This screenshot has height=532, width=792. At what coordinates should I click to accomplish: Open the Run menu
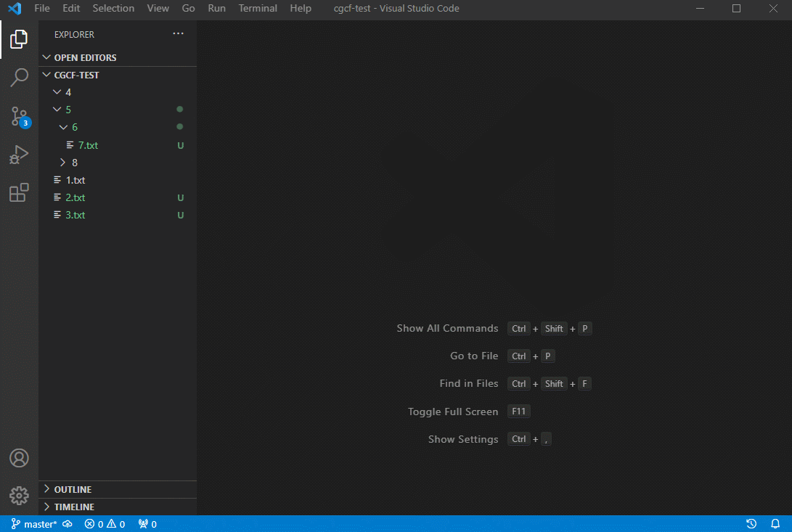click(x=216, y=8)
